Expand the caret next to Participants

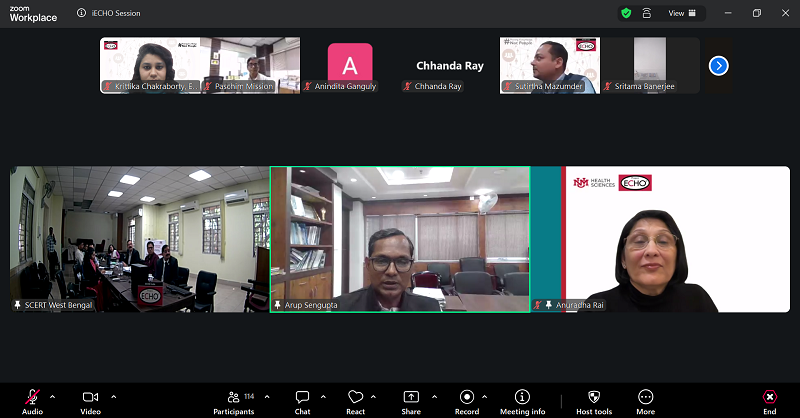pyautogui.click(x=267, y=397)
